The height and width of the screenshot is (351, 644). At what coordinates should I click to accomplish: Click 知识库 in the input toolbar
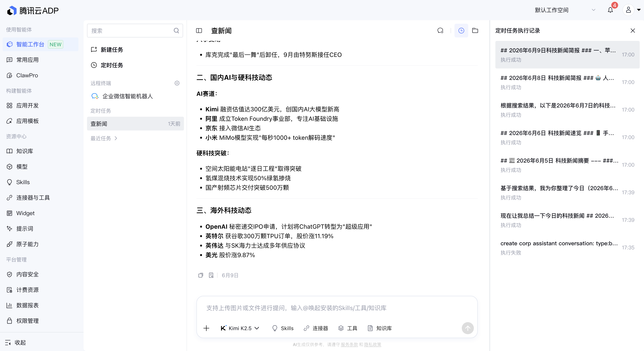click(x=380, y=328)
